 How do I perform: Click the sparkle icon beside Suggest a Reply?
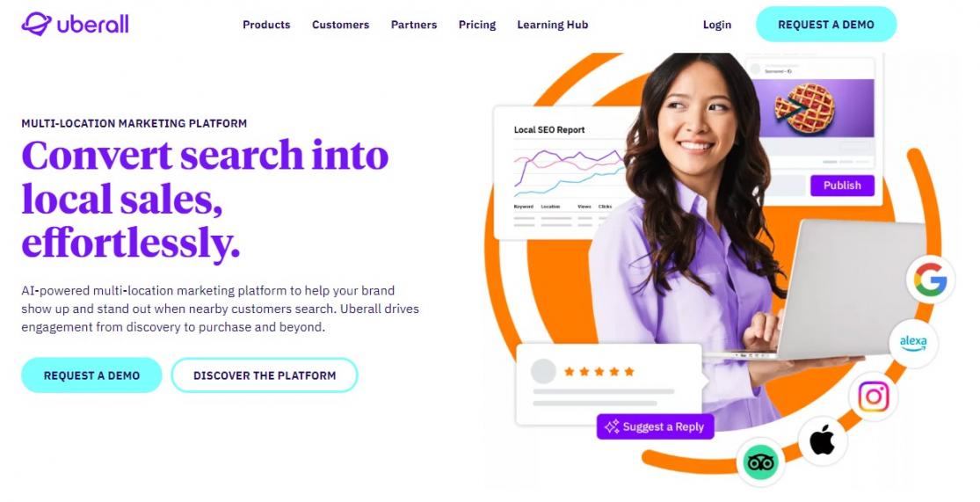pos(611,426)
